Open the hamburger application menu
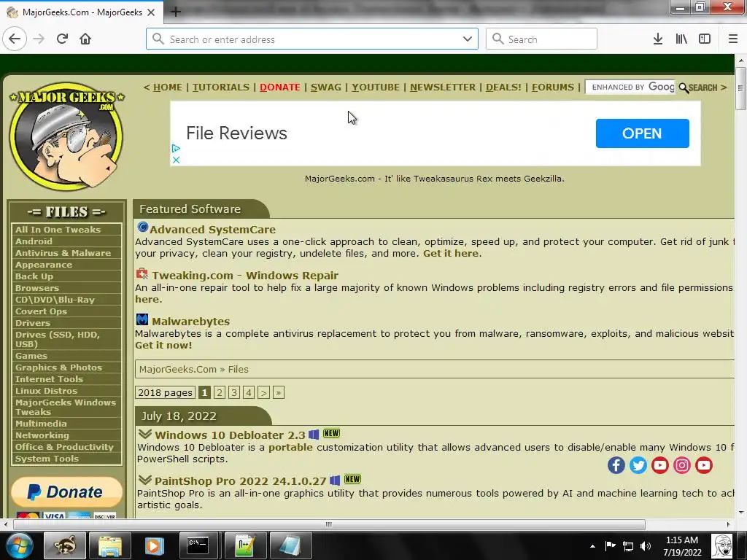This screenshot has height=560, width=747. [733, 39]
